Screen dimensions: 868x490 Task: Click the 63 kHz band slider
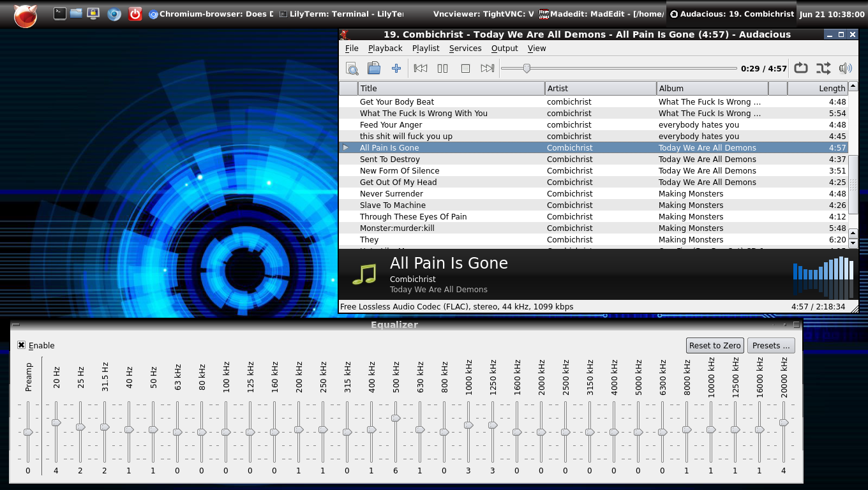coord(177,432)
